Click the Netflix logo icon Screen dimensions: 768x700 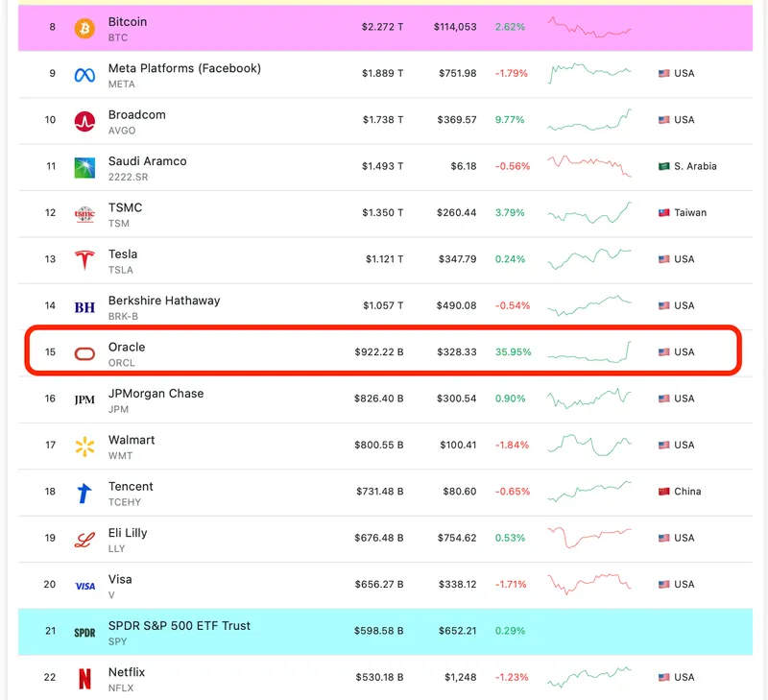(84, 679)
